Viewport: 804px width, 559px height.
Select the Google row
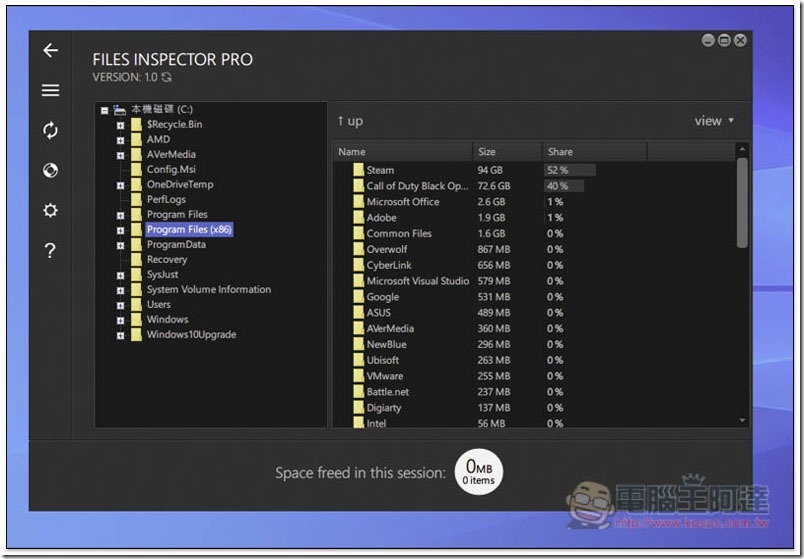click(535, 297)
